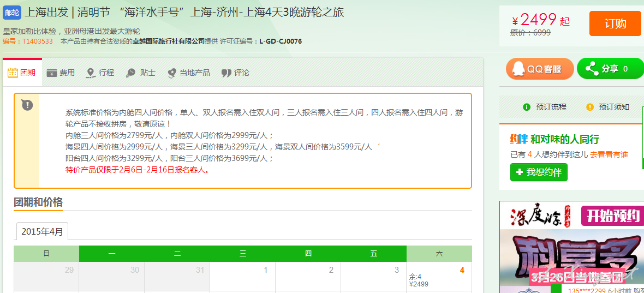The width and height of the screenshot is (644, 293).
Task: Select the 2015年4月 month tab
Action: [43, 231]
